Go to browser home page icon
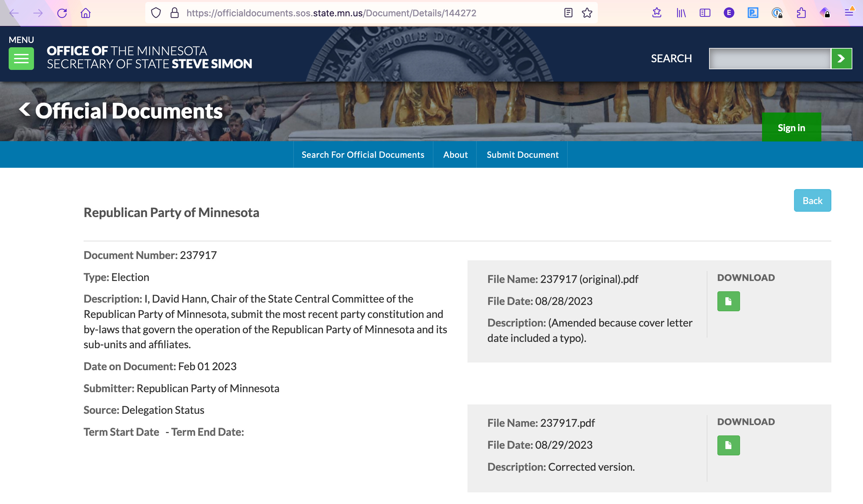Viewport: 863px width, 504px height. coord(86,13)
